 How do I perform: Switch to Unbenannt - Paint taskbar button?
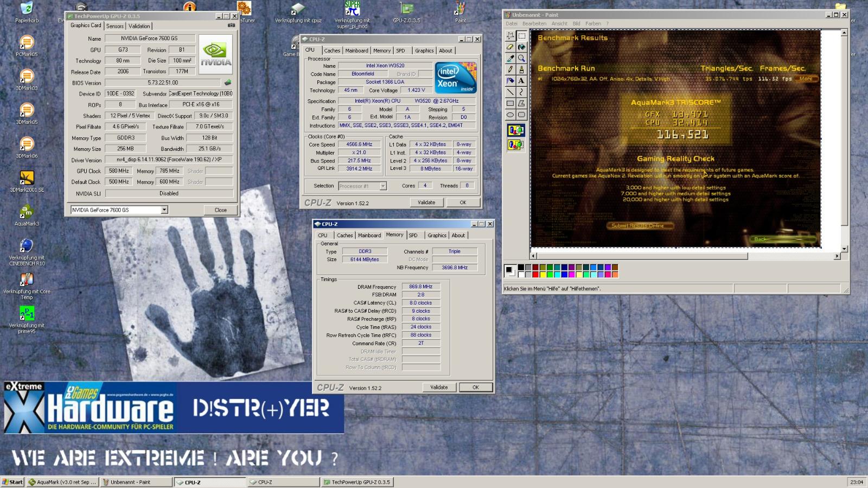pyautogui.click(x=137, y=482)
